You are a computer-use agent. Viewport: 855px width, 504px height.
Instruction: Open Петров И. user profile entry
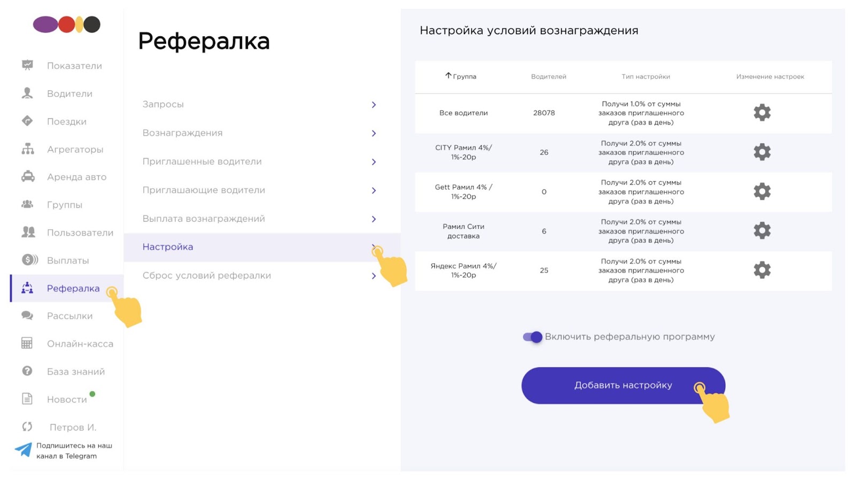click(73, 427)
